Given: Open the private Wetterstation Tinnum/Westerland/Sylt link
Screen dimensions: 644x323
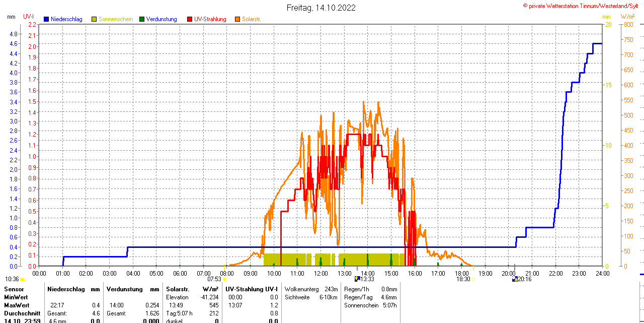Looking at the screenshot, I should (583, 6).
